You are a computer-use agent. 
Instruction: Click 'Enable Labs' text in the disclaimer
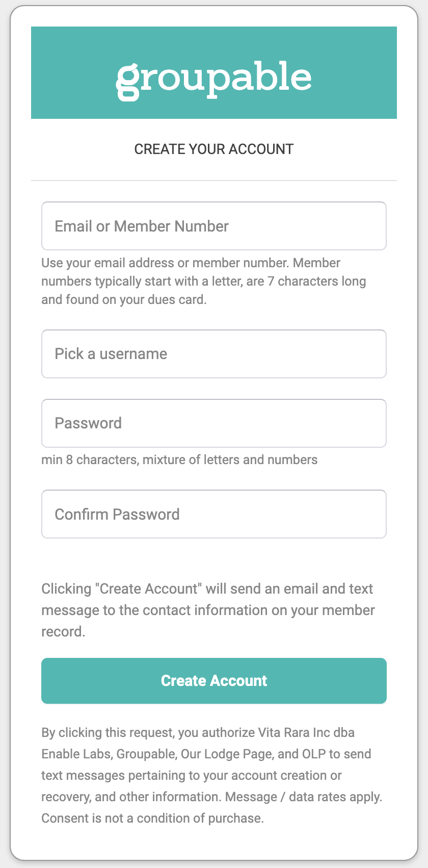pos(75,754)
